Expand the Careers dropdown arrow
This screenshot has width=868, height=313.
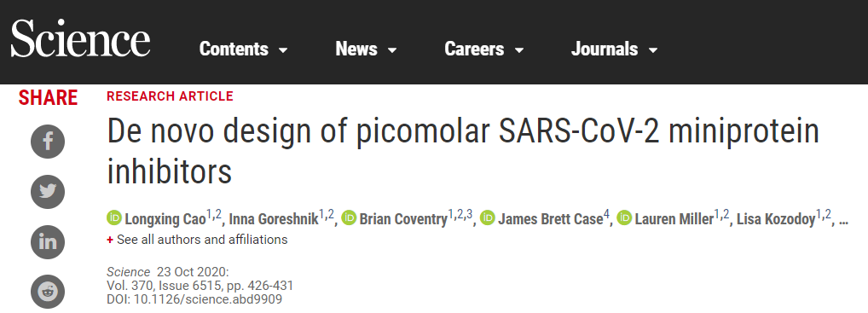[519, 49]
